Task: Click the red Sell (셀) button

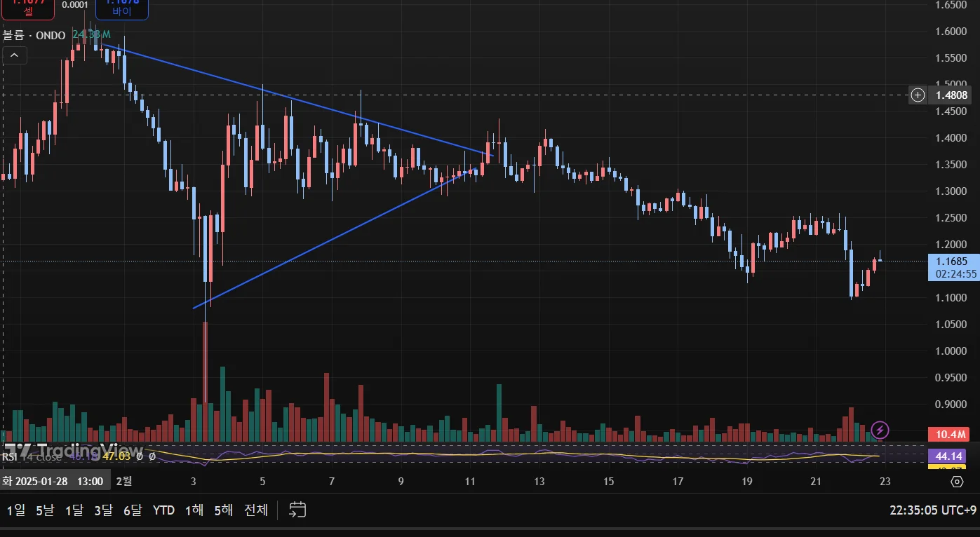Action: click(28, 8)
